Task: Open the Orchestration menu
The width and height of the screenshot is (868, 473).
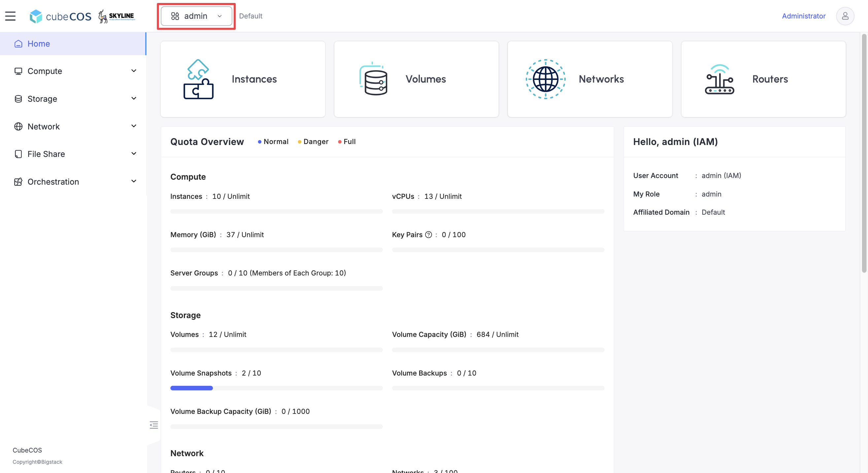Action: click(73, 182)
